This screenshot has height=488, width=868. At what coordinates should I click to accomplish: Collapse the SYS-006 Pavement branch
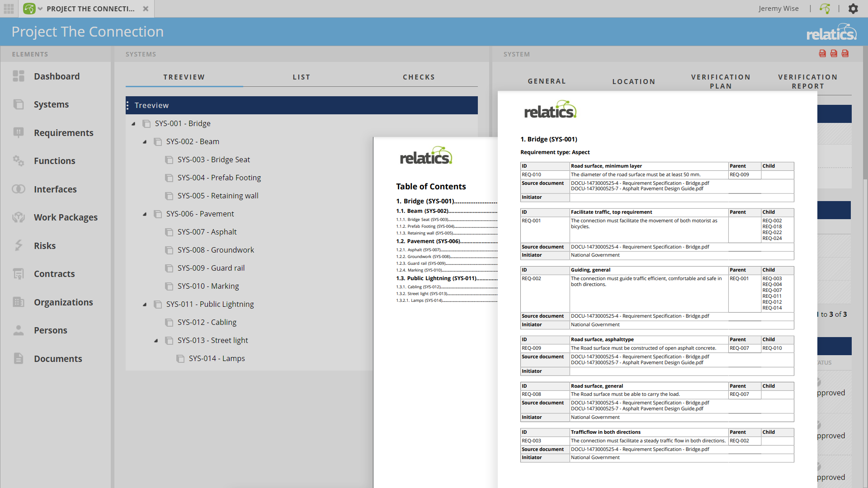pyautogui.click(x=145, y=214)
